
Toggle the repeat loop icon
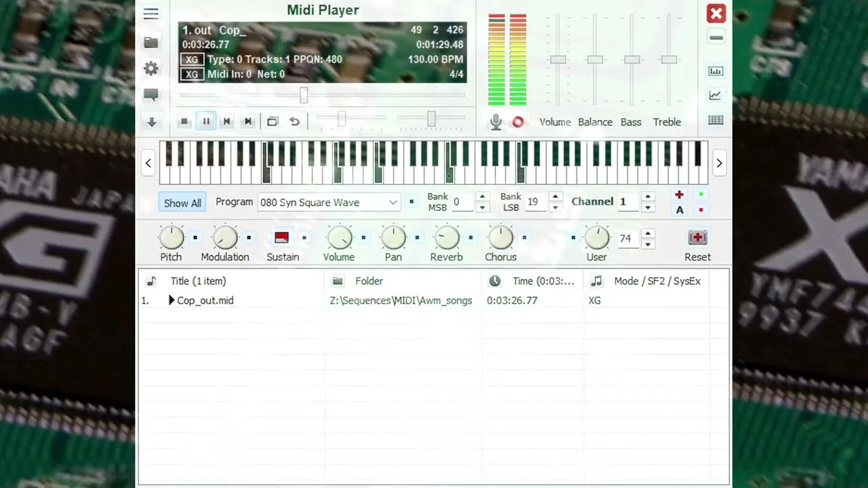point(294,121)
